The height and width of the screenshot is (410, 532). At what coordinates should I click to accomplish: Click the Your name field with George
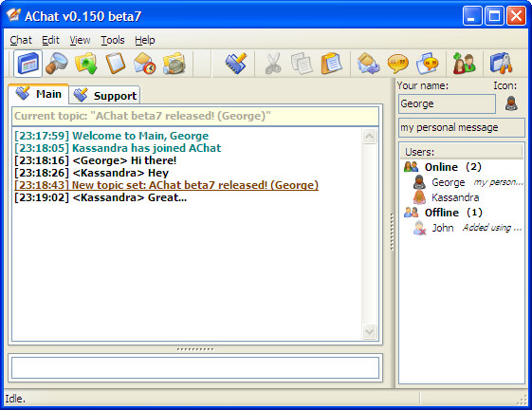[x=447, y=103]
